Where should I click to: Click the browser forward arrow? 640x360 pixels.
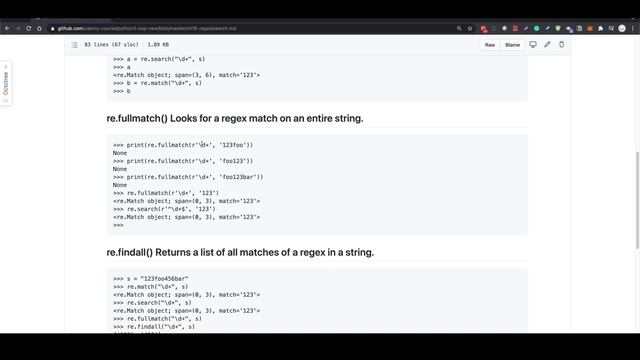18,29
